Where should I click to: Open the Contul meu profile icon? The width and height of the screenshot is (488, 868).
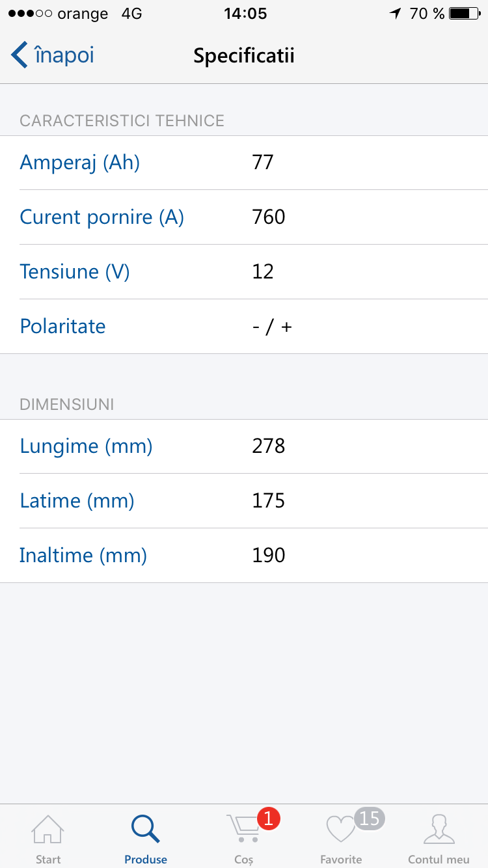pyautogui.click(x=439, y=830)
